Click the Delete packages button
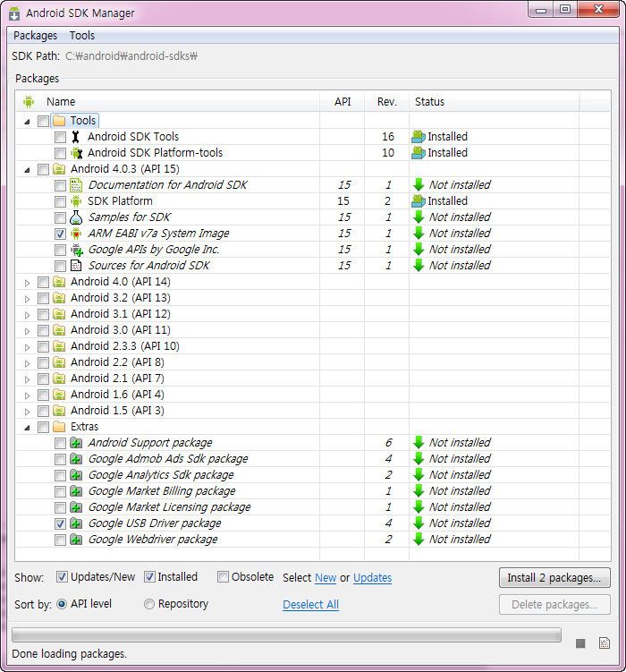Screen dimensions: 626x672 [x=554, y=605]
